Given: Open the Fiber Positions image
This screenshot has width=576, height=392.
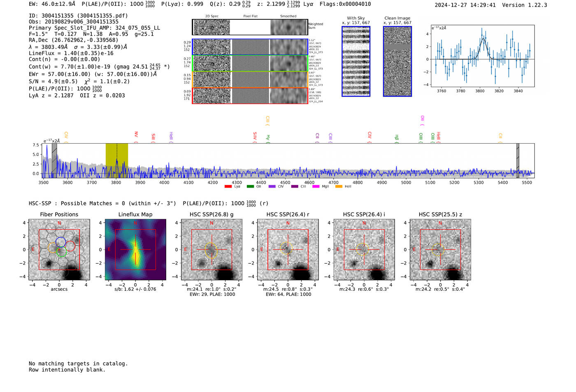Looking at the screenshot, I should pos(59,250).
